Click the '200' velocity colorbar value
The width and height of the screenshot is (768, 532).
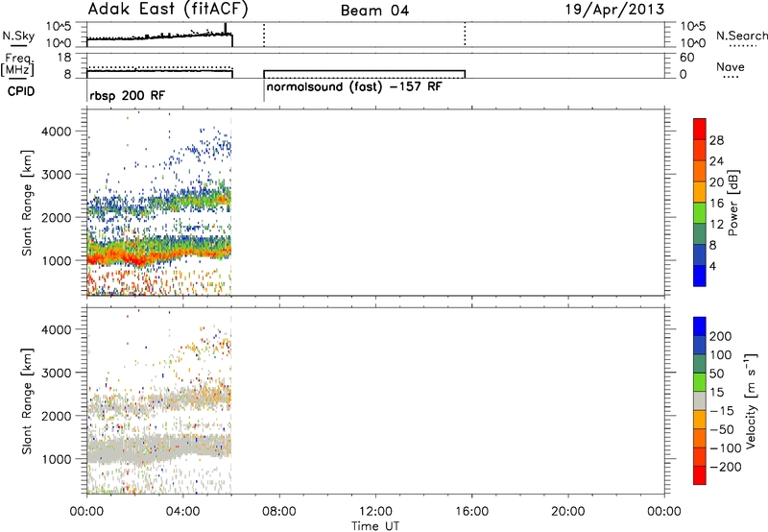pos(721,336)
